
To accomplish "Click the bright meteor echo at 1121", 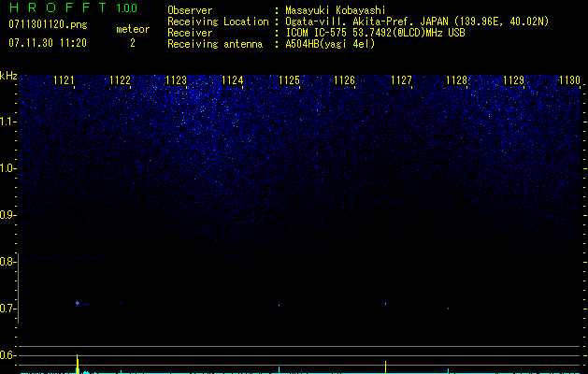I will pyautogui.click(x=78, y=303).
